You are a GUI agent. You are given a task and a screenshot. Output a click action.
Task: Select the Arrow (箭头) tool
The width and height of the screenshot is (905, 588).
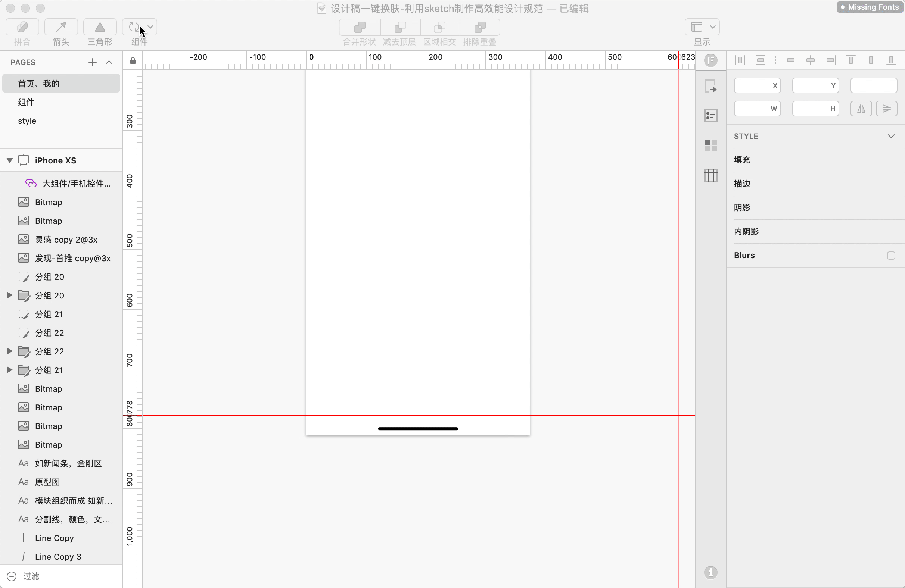61,27
